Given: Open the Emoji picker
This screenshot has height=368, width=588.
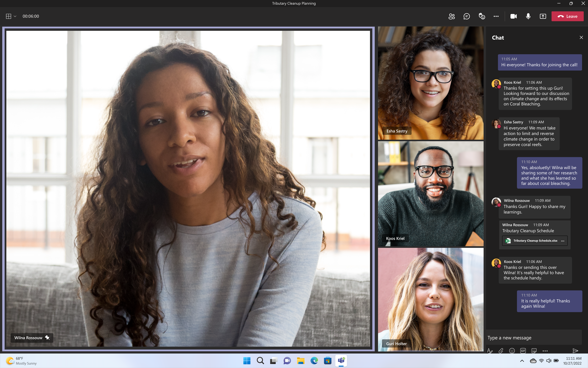Looking at the screenshot, I should [x=512, y=351].
